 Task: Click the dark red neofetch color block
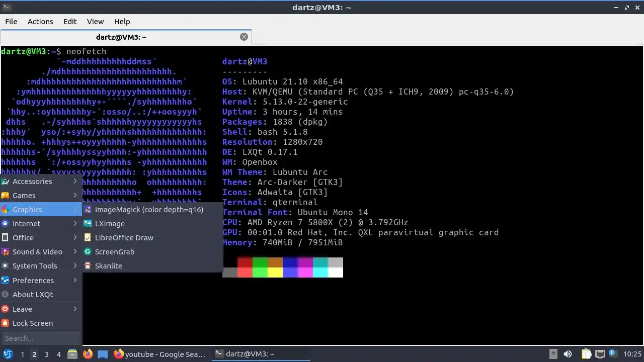pos(245,262)
